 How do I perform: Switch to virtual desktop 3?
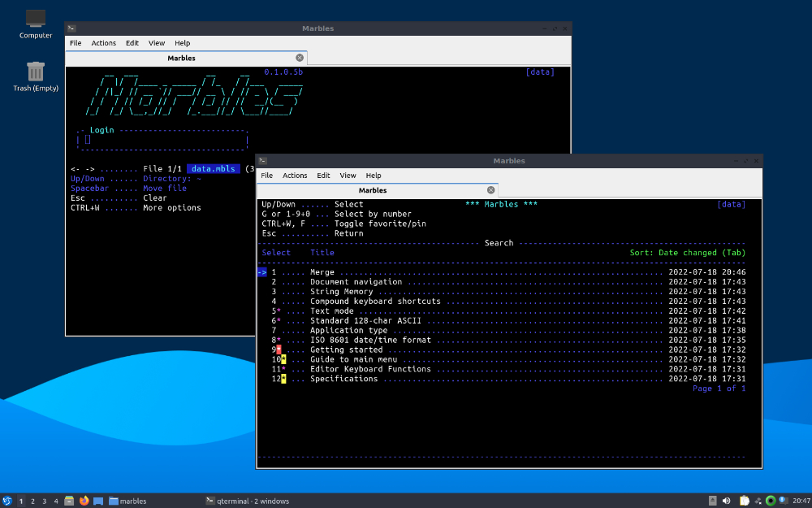(45, 501)
